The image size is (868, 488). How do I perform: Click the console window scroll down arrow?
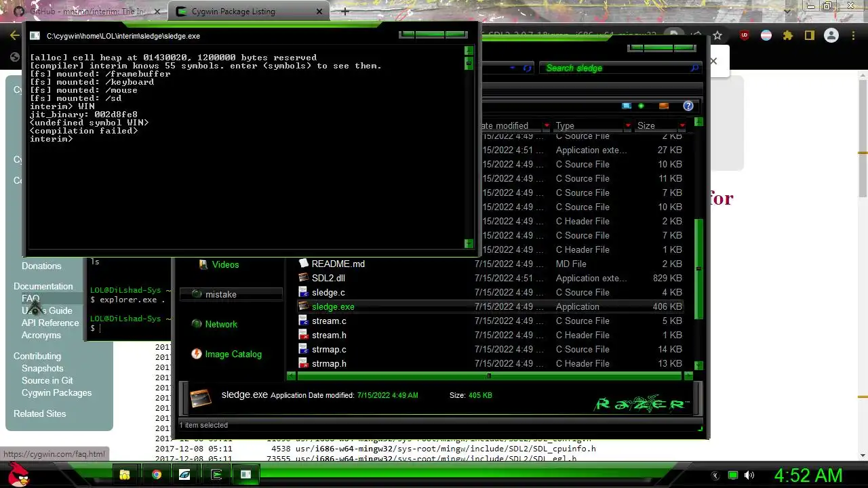(x=469, y=243)
